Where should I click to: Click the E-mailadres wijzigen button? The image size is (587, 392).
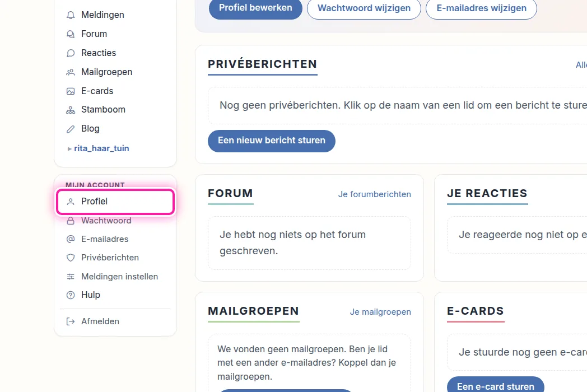482,8
